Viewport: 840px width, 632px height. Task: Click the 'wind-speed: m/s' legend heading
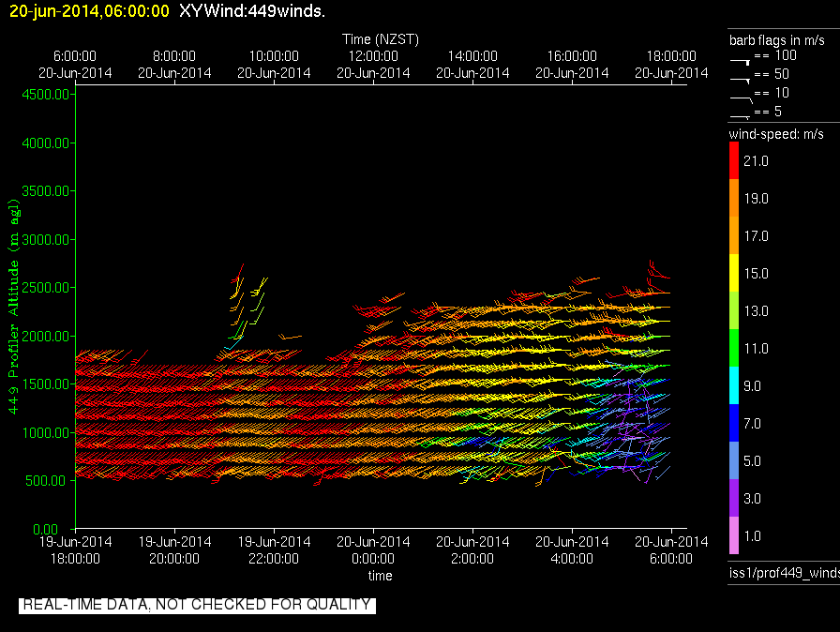point(776,134)
